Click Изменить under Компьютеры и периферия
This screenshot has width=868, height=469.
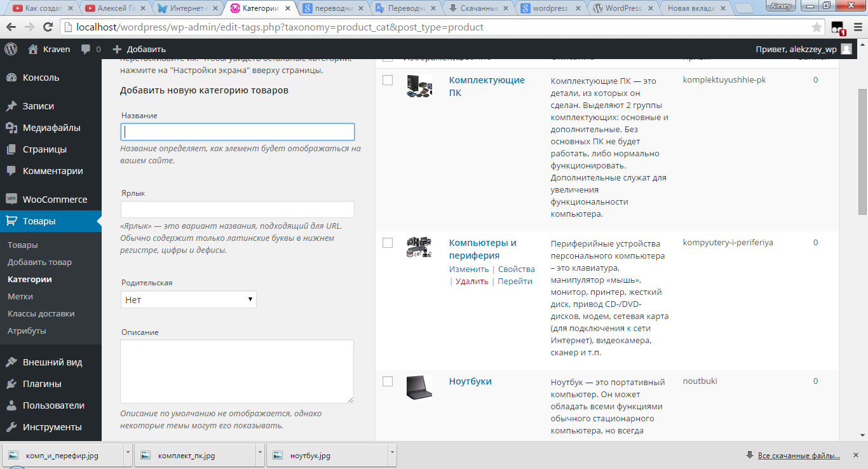click(469, 269)
